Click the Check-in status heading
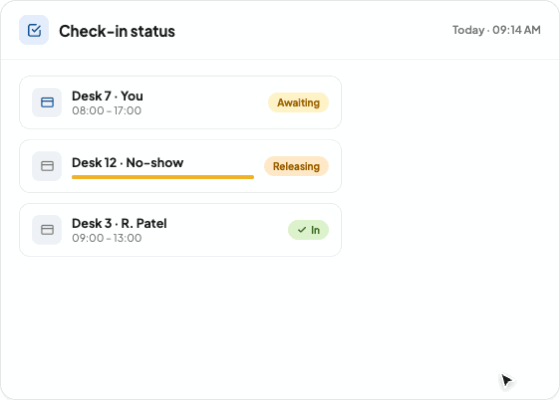The image size is (560, 400). pos(117,31)
